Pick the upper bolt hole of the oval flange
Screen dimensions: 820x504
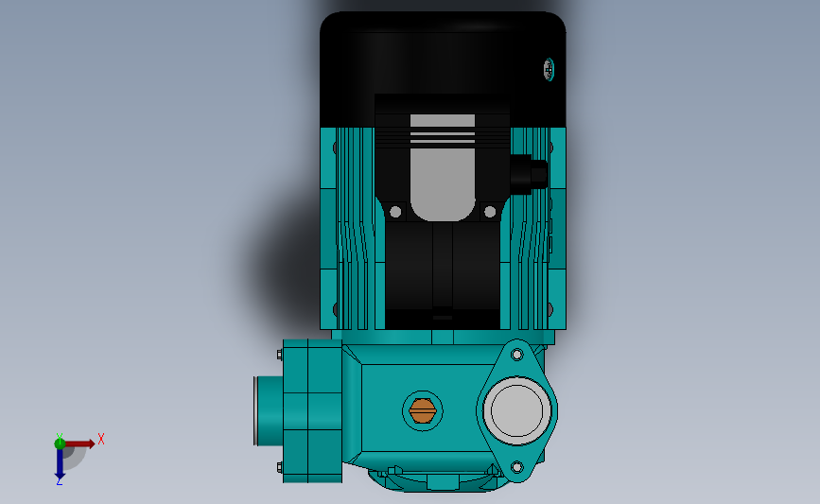[516, 355]
